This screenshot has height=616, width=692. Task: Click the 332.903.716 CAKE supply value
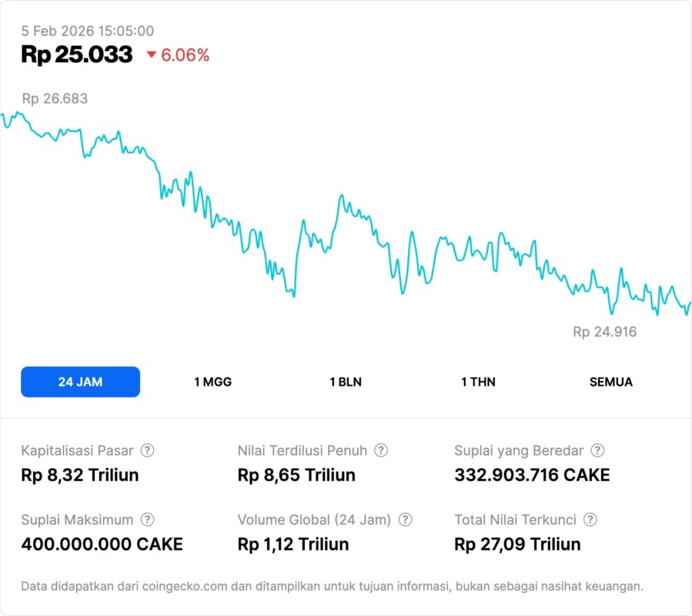point(532,475)
